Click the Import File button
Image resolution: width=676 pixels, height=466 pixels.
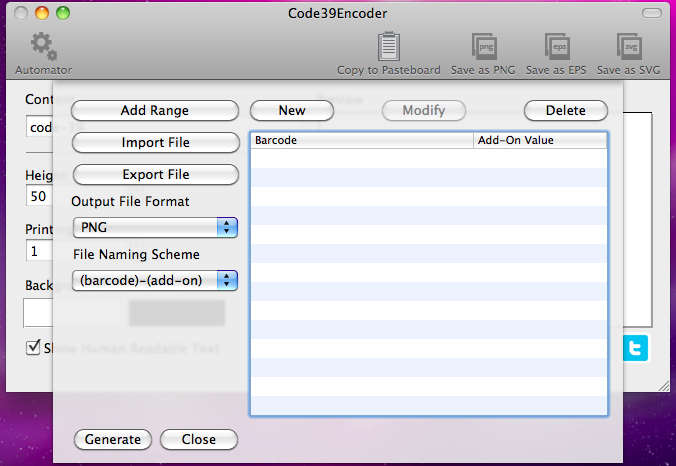point(156,142)
